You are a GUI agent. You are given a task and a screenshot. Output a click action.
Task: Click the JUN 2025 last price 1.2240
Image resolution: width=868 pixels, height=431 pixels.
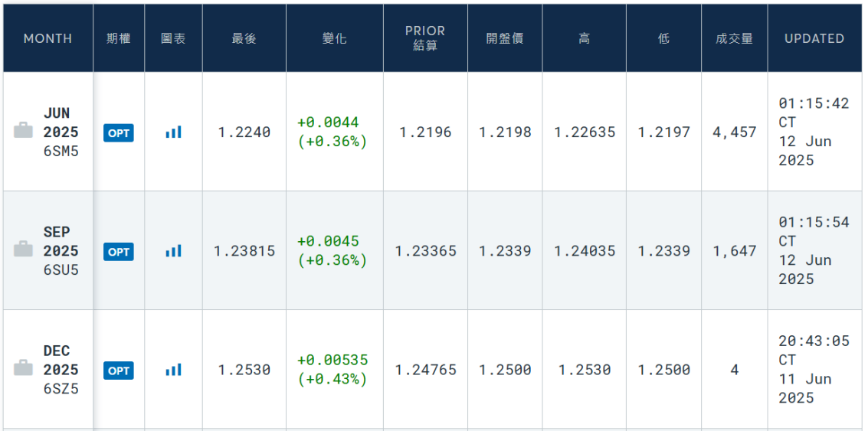[x=244, y=132]
